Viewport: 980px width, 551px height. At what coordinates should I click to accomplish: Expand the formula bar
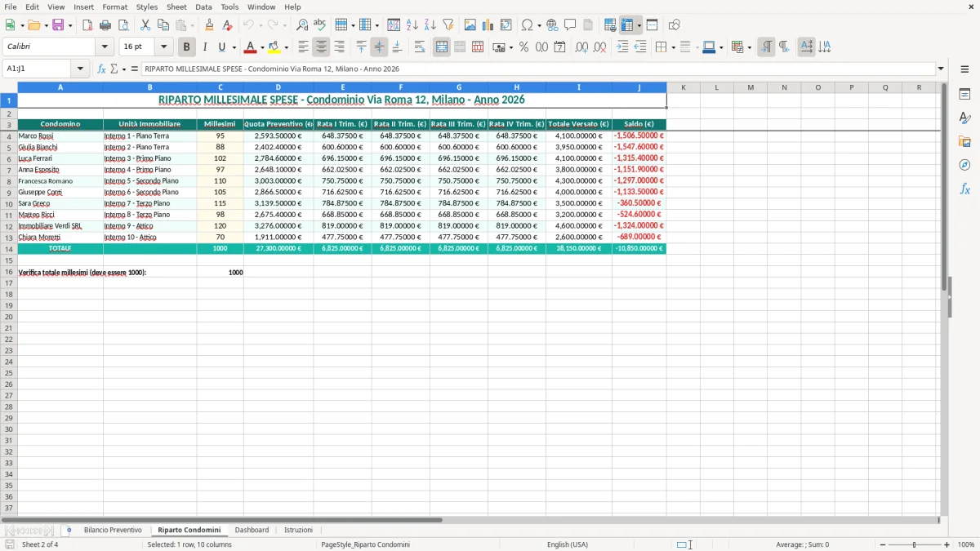click(x=941, y=69)
